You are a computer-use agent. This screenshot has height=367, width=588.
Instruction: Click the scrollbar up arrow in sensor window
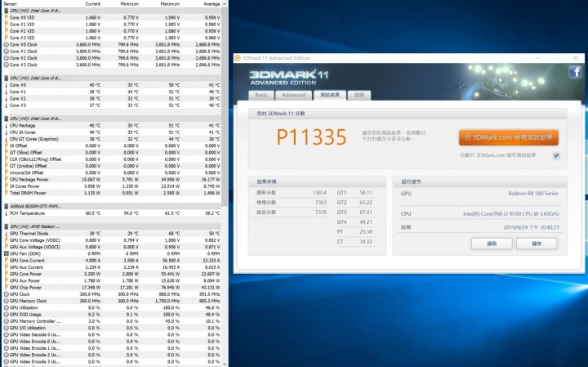[225, 4]
